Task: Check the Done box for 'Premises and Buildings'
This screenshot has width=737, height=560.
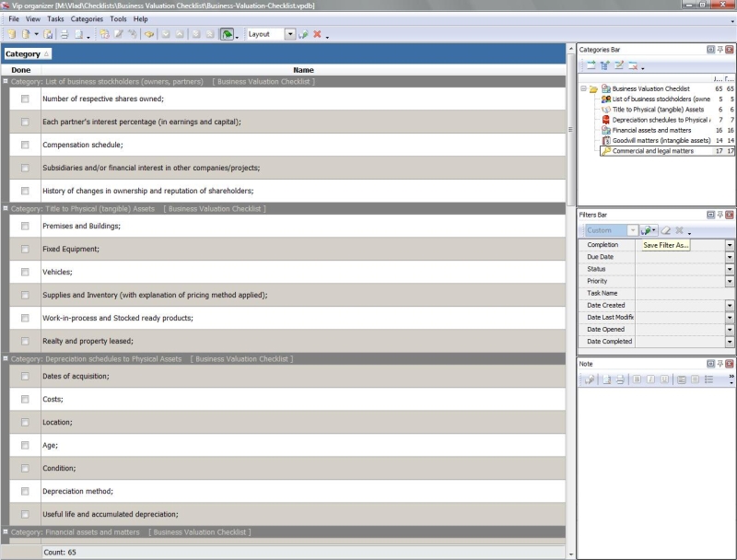Action: pos(25,226)
